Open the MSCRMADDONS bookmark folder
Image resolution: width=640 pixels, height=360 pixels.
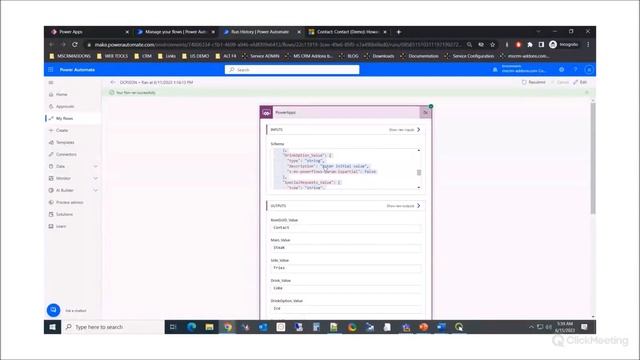click(x=70, y=56)
